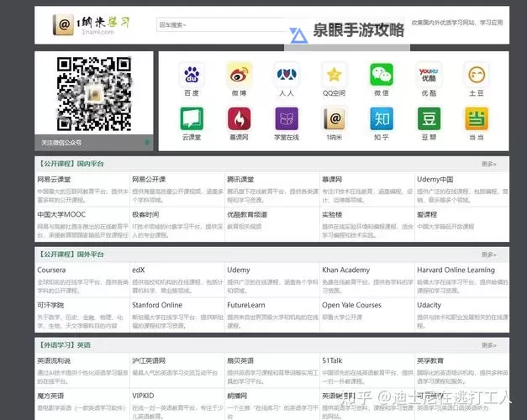Open the WeChat (微信) icon
The image size is (527, 420).
point(382,75)
